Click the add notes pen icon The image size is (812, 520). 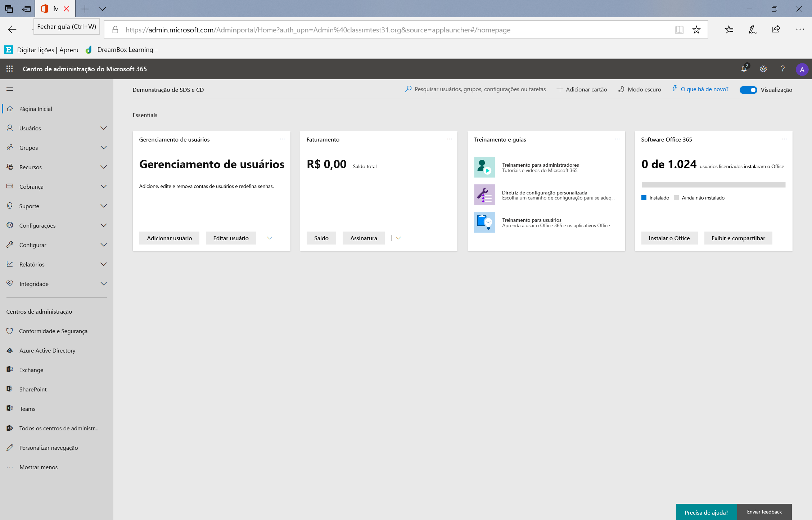pyautogui.click(x=753, y=30)
